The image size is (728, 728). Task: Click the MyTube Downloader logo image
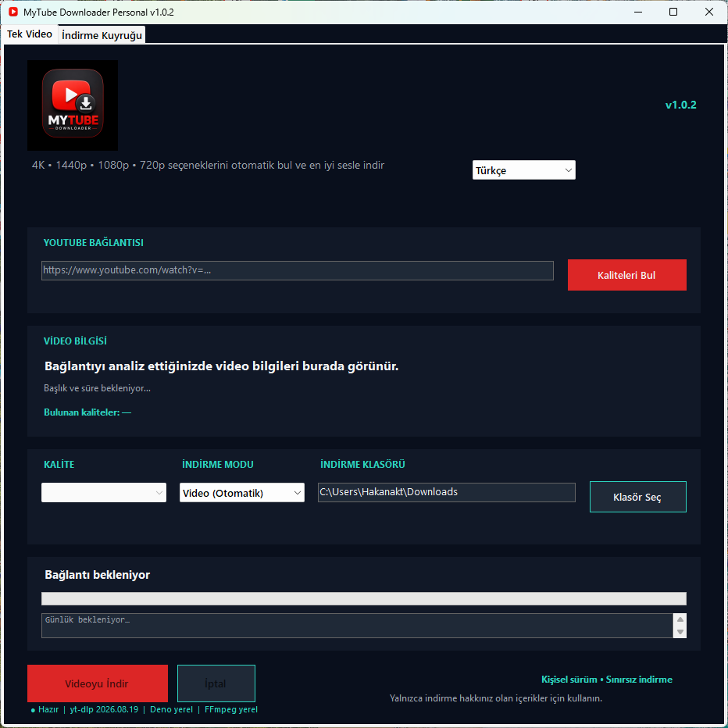(73, 105)
